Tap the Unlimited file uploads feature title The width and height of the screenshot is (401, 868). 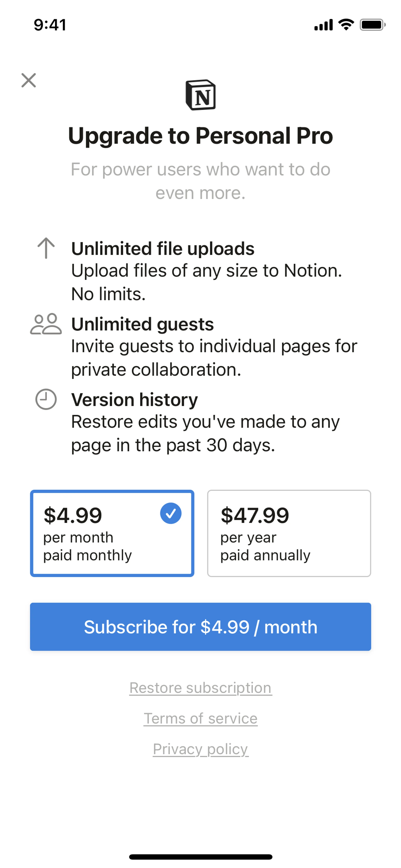coord(163,249)
